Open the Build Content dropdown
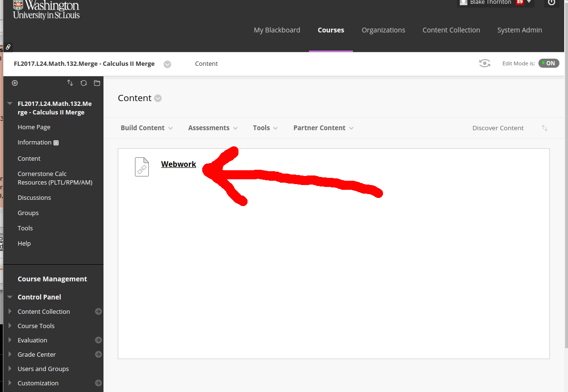 click(146, 128)
